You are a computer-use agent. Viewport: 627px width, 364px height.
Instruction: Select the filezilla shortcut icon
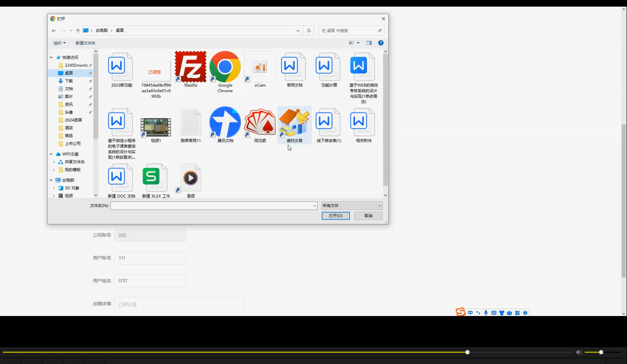(191, 67)
